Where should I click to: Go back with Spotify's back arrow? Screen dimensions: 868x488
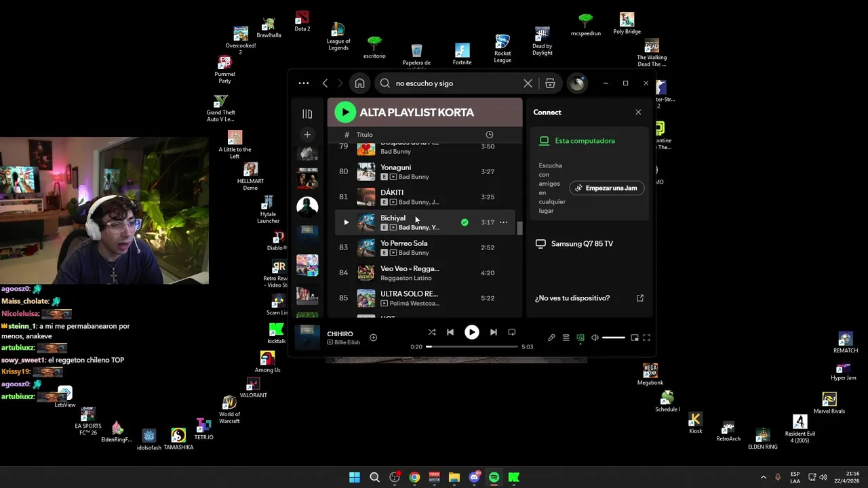[325, 83]
